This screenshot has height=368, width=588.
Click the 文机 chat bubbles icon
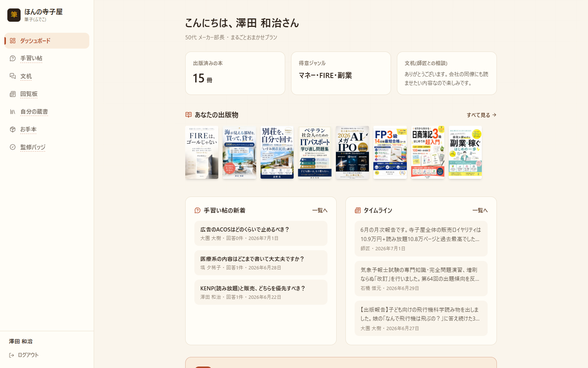tap(13, 76)
